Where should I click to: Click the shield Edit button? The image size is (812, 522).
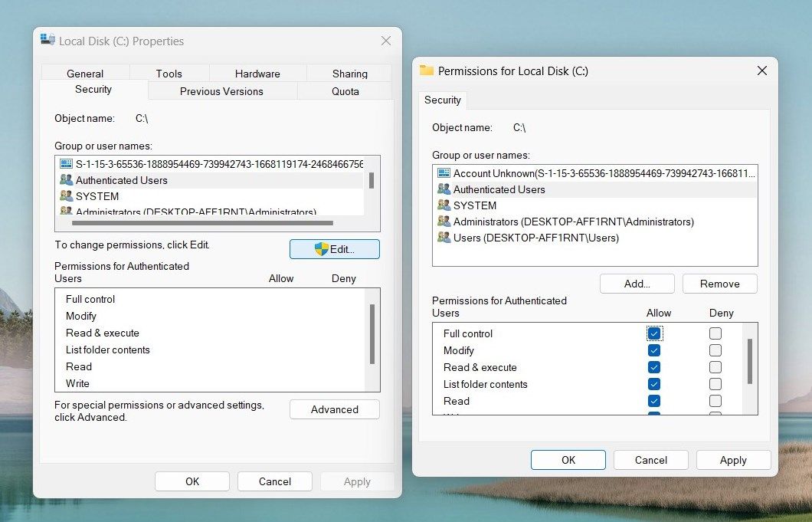click(x=334, y=249)
